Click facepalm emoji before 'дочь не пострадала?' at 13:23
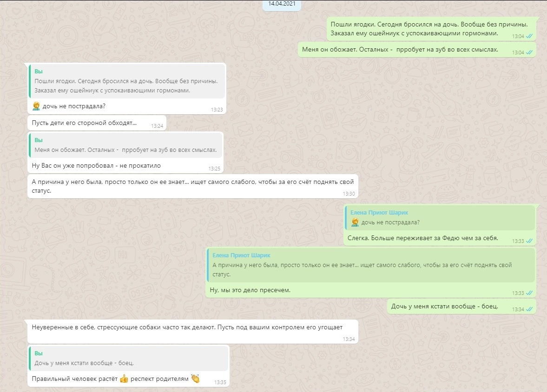547x392 pixels. pos(36,106)
